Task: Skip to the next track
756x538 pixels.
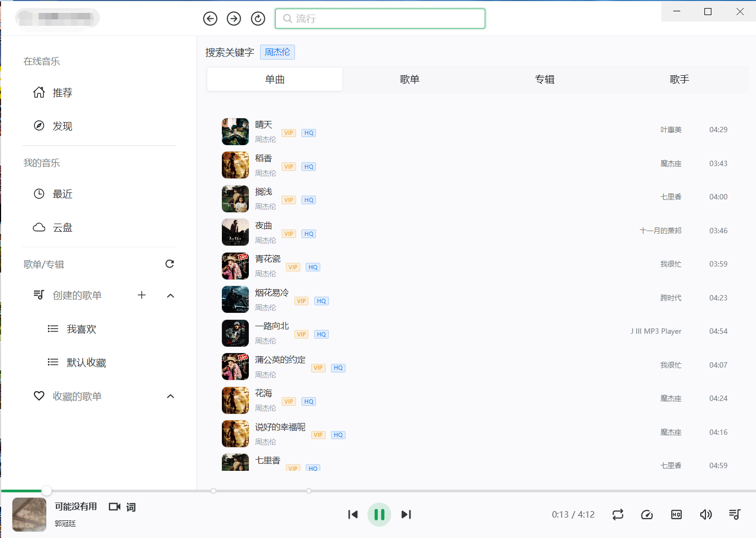Action: (406, 514)
